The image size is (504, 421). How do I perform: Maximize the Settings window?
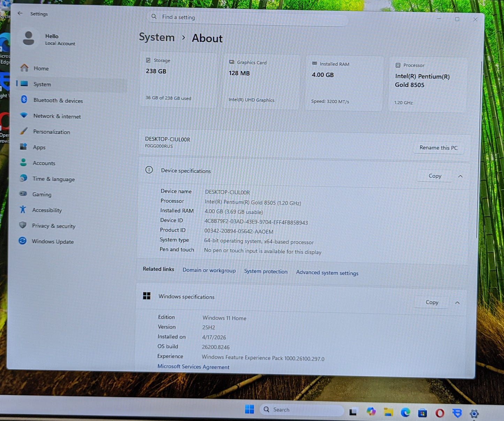[457, 19]
